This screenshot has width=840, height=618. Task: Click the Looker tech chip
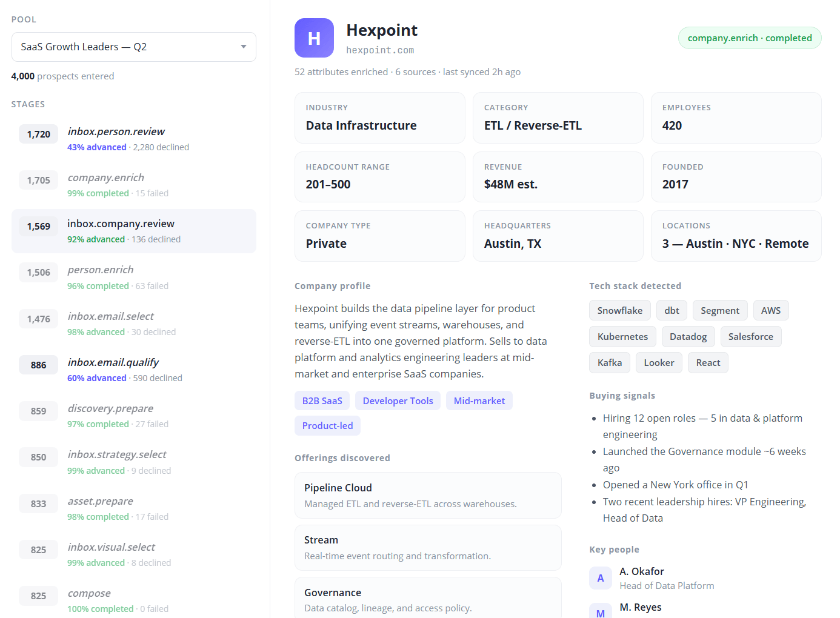pyautogui.click(x=659, y=362)
